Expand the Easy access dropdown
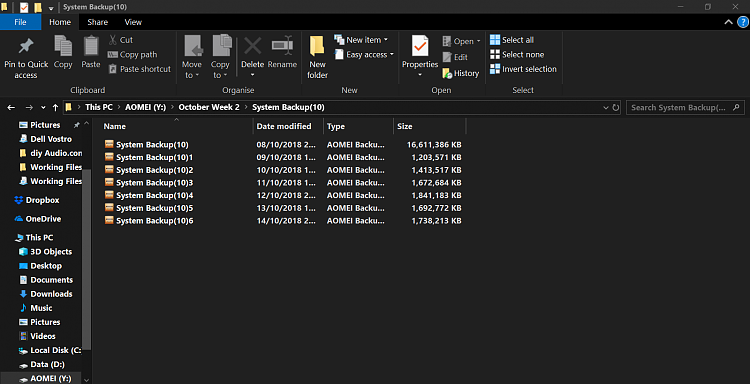Image resolution: width=750 pixels, height=384 pixels. click(392, 55)
